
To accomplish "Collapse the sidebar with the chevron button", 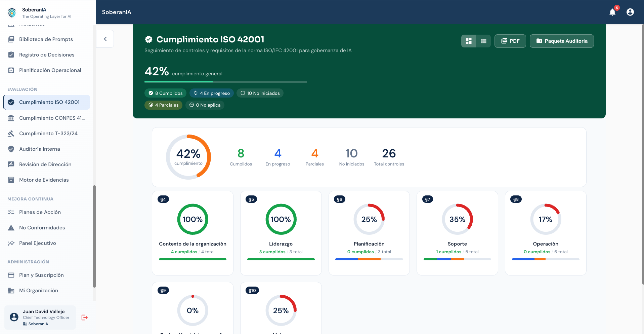I will pos(105,39).
